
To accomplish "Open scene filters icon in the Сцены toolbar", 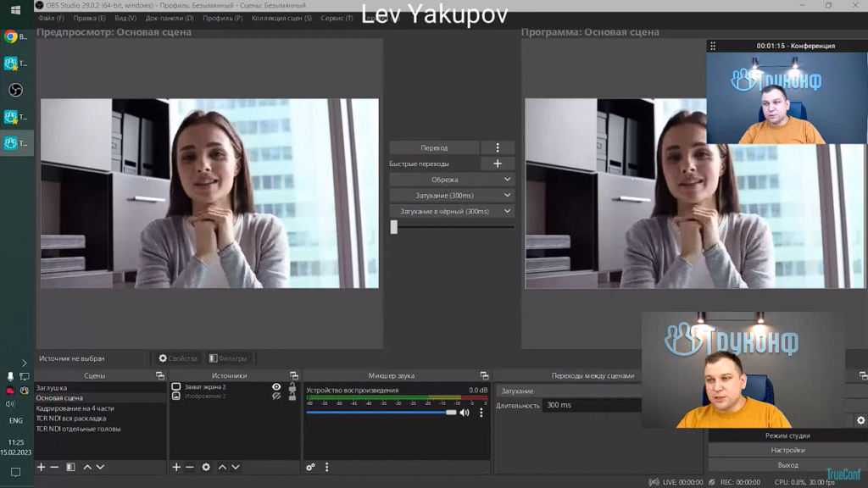I will (x=70, y=467).
